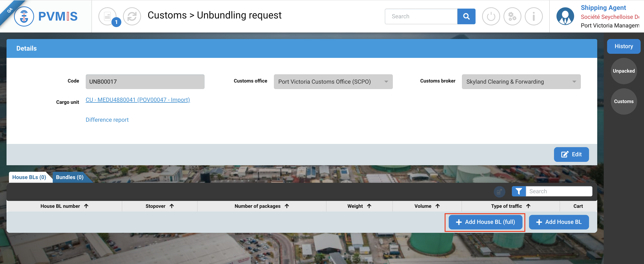
Task: Expand the Customs broker dropdown
Action: [x=521, y=82]
